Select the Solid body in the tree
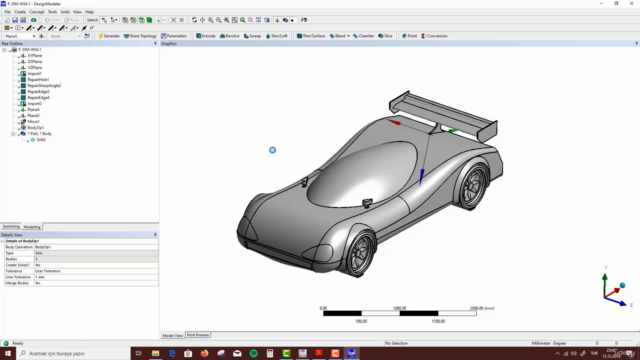The image size is (640, 360). [x=41, y=140]
